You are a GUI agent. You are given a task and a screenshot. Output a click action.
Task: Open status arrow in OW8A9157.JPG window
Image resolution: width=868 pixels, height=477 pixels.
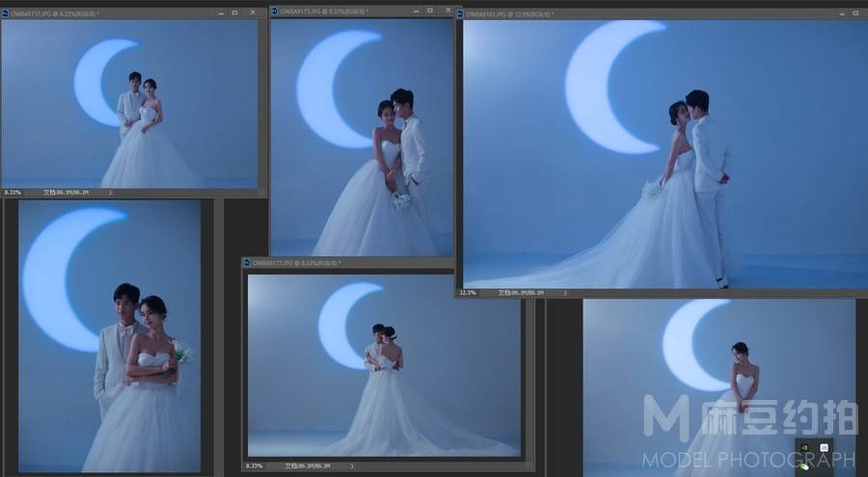(x=110, y=193)
